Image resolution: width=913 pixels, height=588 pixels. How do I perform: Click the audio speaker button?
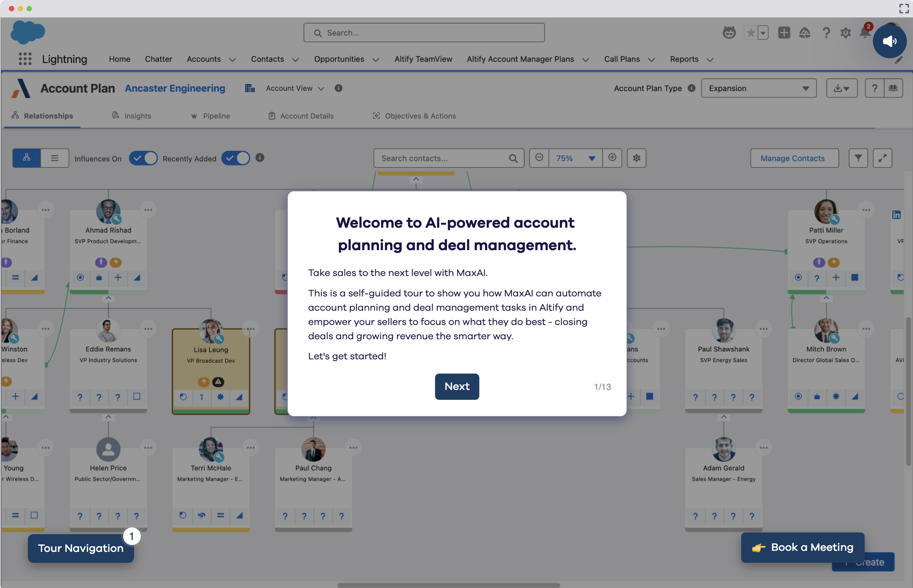[889, 41]
